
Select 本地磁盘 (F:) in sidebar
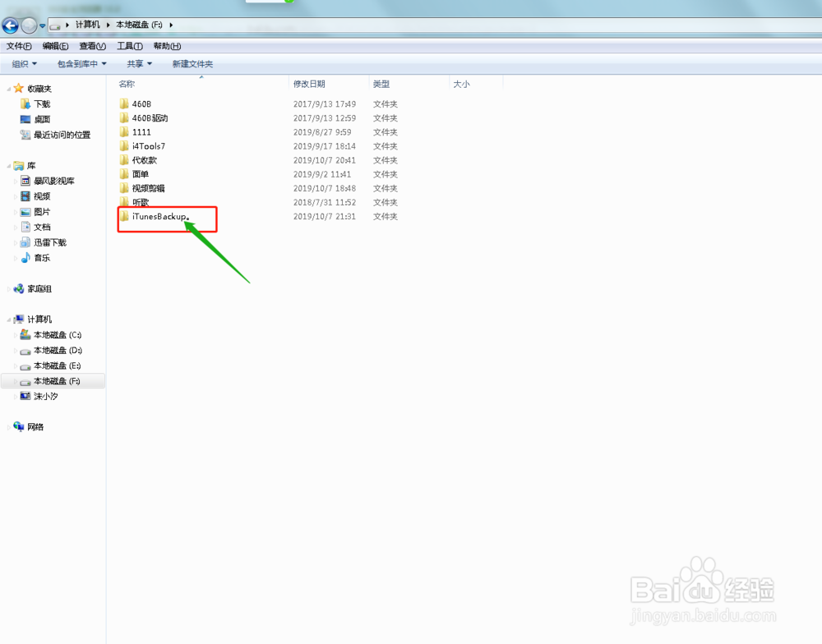click(57, 381)
